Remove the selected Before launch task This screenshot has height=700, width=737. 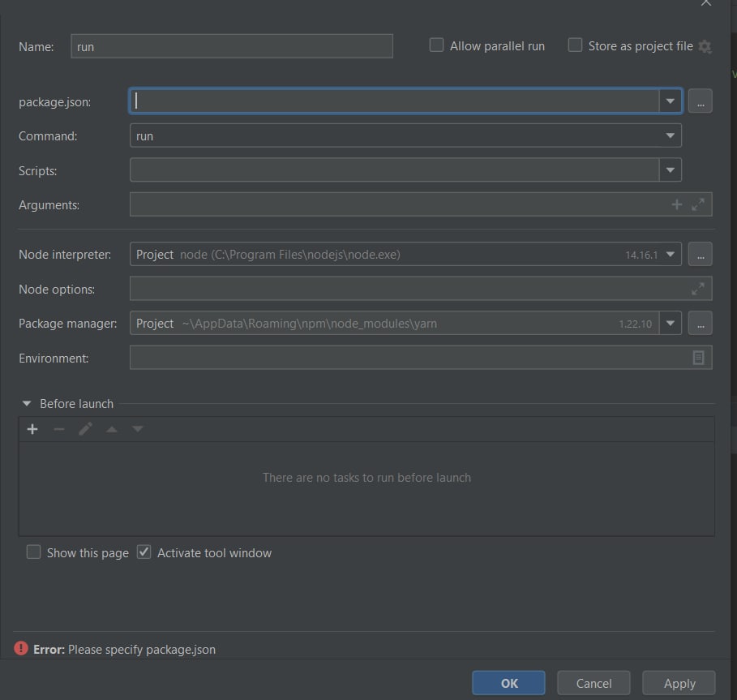[58, 429]
